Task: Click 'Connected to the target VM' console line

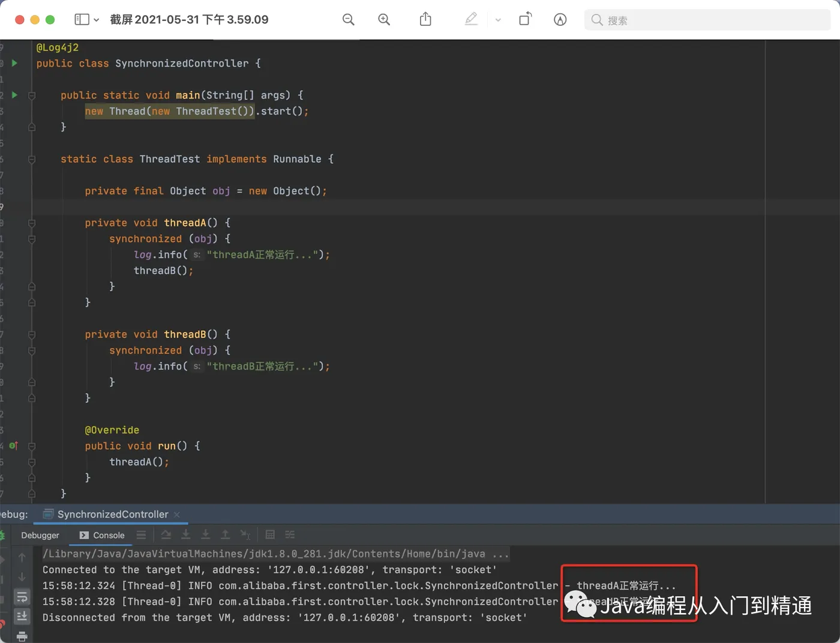Action: click(270, 570)
